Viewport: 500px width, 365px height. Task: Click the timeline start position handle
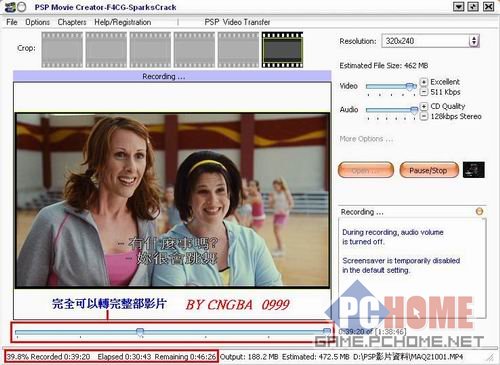point(140,332)
